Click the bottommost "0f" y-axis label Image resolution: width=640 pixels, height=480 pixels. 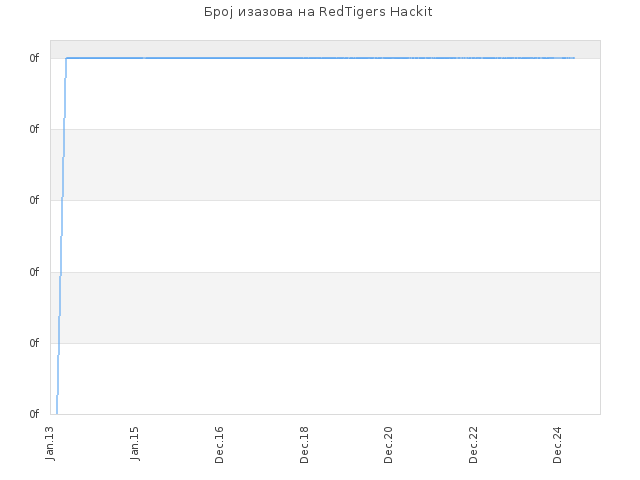click(34, 414)
